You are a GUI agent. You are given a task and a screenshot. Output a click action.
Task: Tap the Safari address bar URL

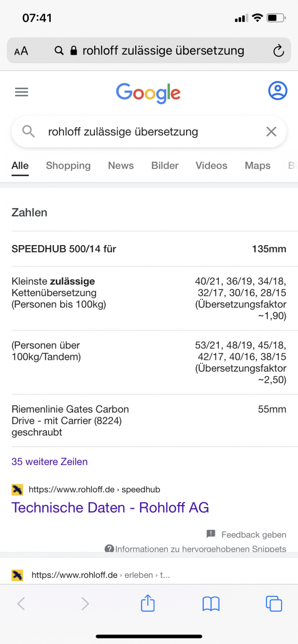(163, 51)
